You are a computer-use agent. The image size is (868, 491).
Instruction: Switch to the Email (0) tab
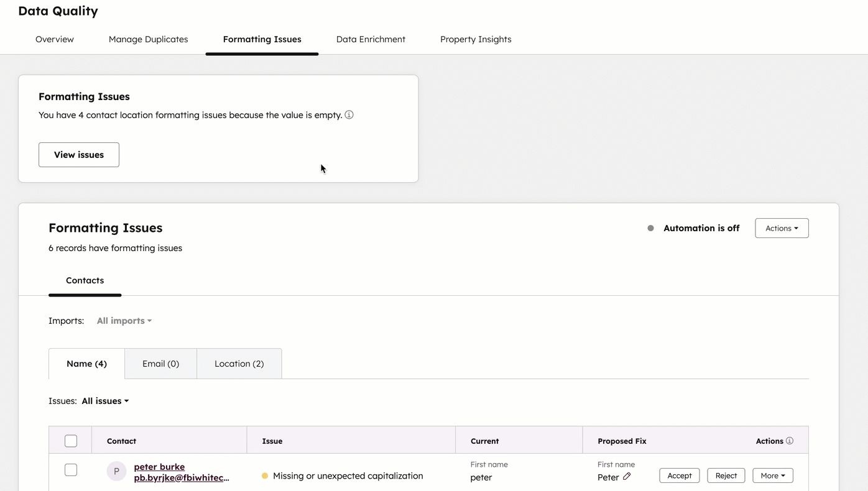[x=160, y=364]
